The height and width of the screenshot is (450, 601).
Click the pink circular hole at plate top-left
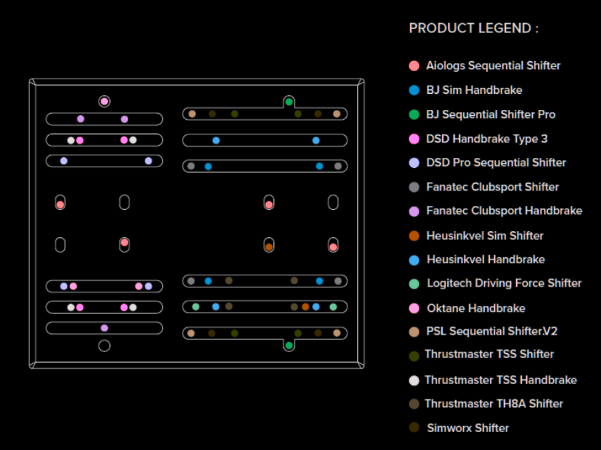pos(104,101)
